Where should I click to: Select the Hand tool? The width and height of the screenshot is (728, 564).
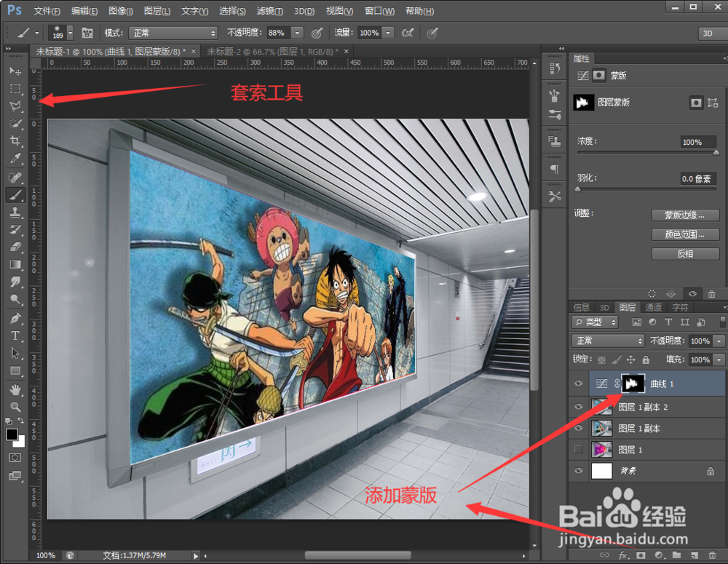coord(15,390)
